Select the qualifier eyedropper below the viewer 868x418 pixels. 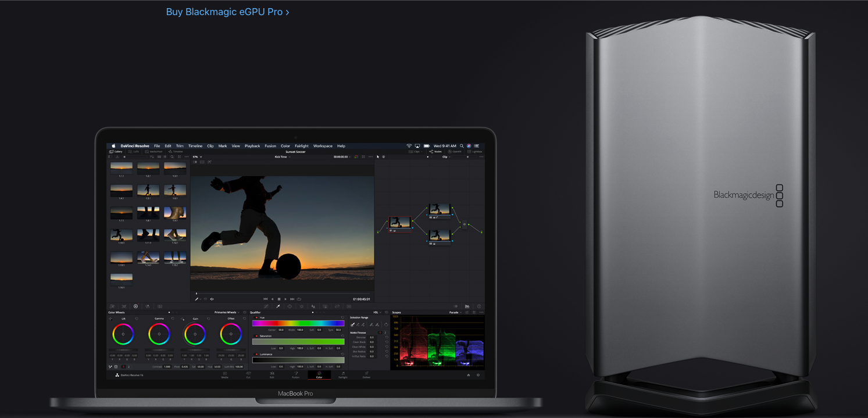(197, 299)
